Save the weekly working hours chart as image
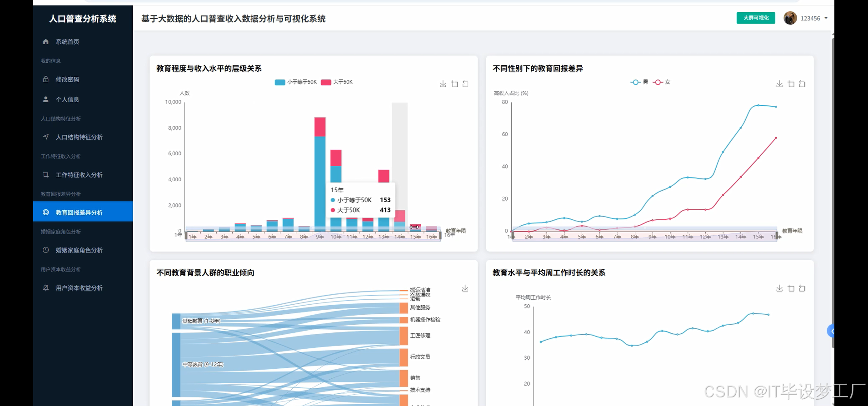868x406 pixels. tap(779, 288)
